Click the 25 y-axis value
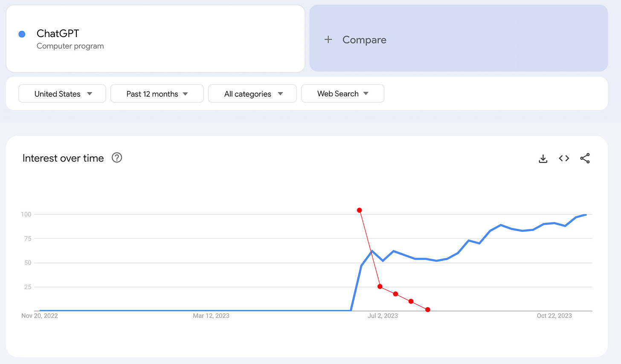Image resolution: width=621 pixels, height=364 pixels. click(28, 287)
